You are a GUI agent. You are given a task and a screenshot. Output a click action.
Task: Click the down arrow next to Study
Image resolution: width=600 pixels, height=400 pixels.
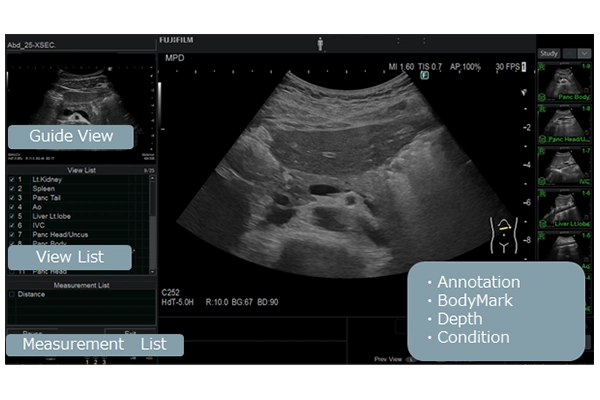(x=585, y=54)
